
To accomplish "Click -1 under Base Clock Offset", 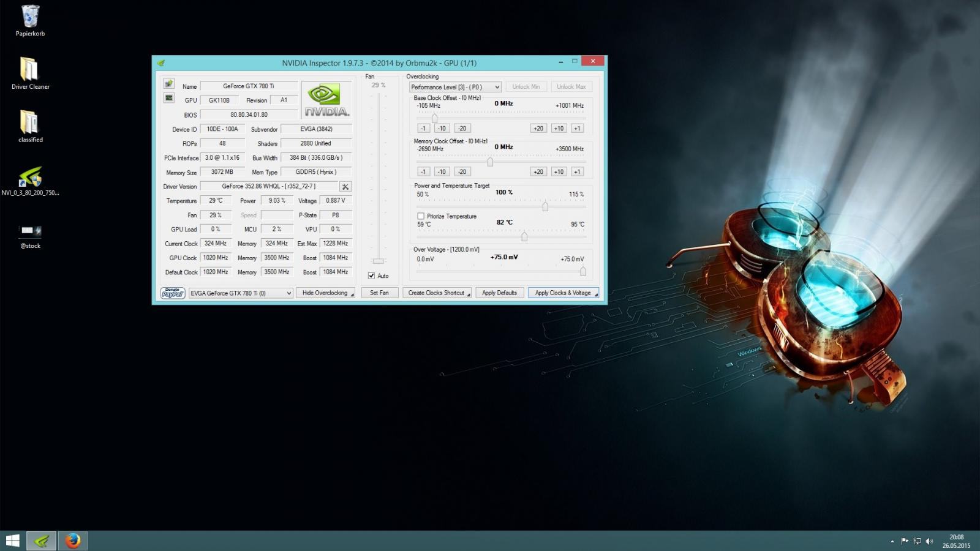I will (x=423, y=129).
